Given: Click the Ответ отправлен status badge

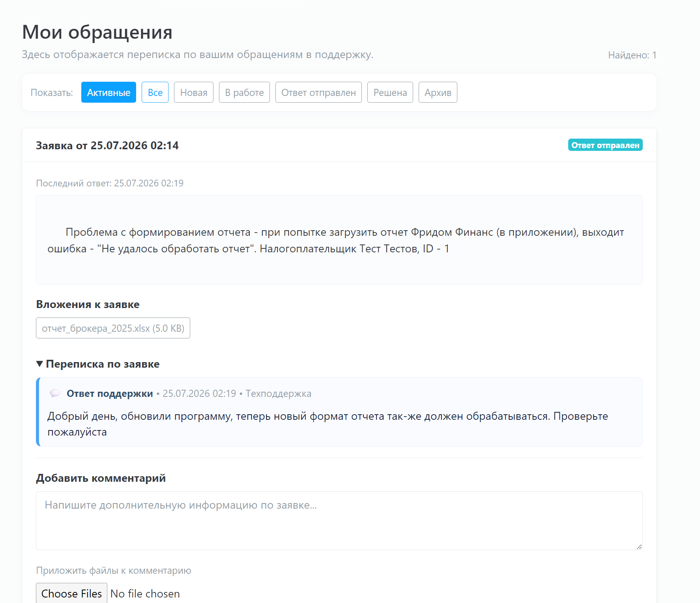Looking at the screenshot, I should [605, 145].
